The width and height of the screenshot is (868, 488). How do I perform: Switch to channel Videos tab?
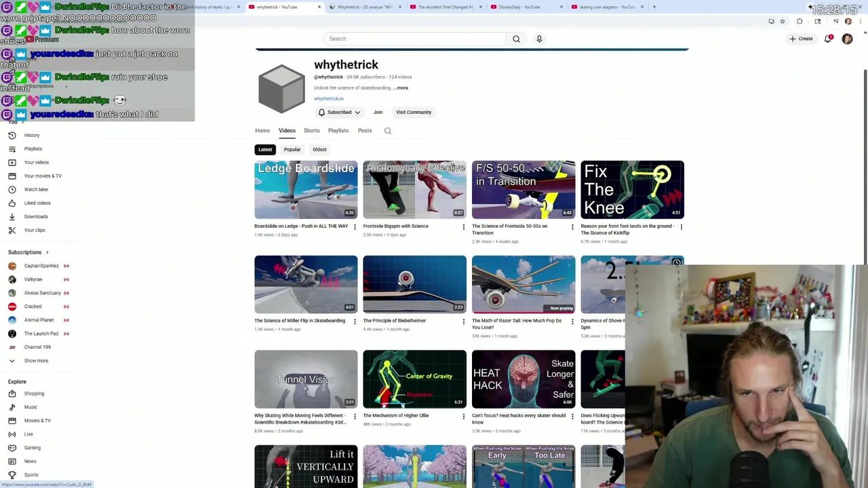(x=287, y=131)
